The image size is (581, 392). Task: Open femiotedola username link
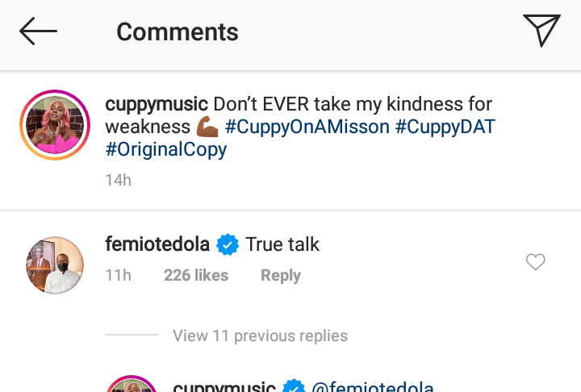click(x=157, y=244)
